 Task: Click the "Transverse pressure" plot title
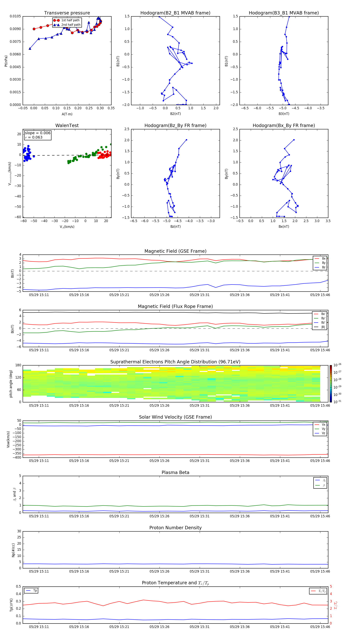67,13
